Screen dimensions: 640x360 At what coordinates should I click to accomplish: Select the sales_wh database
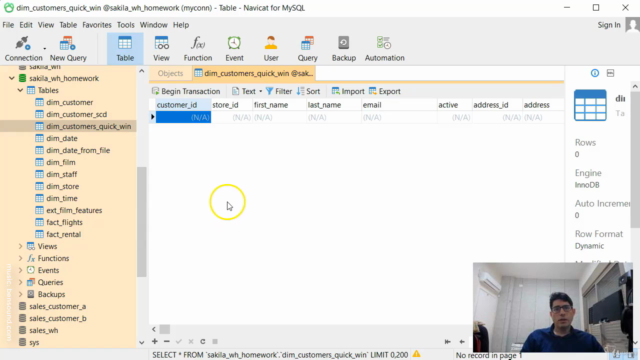pyautogui.click(x=43, y=330)
